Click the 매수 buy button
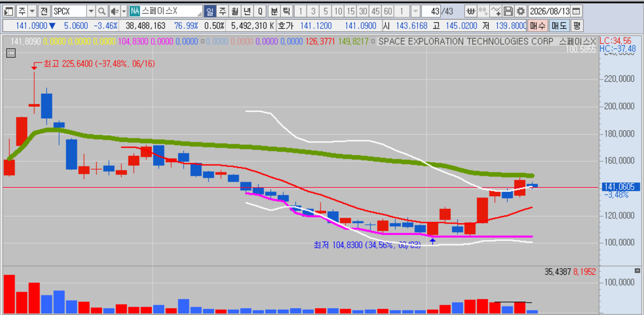Image resolution: width=644 pixels, height=315 pixels. (x=538, y=26)
